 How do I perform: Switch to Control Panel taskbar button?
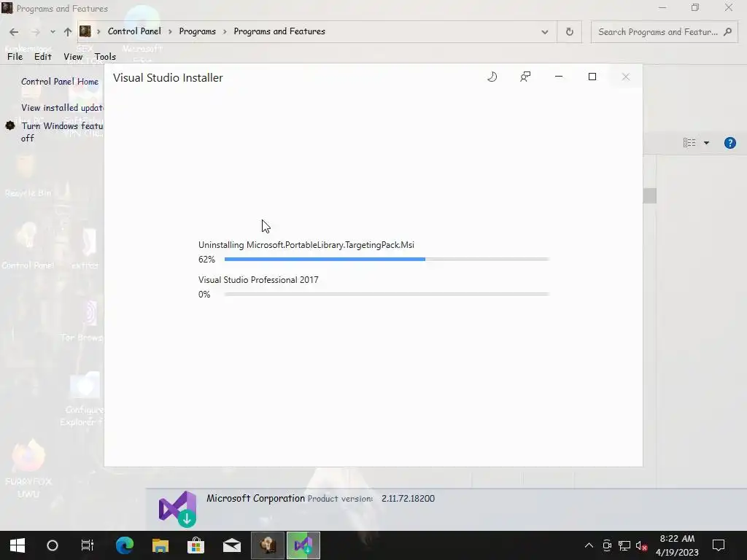pos(268,545)
